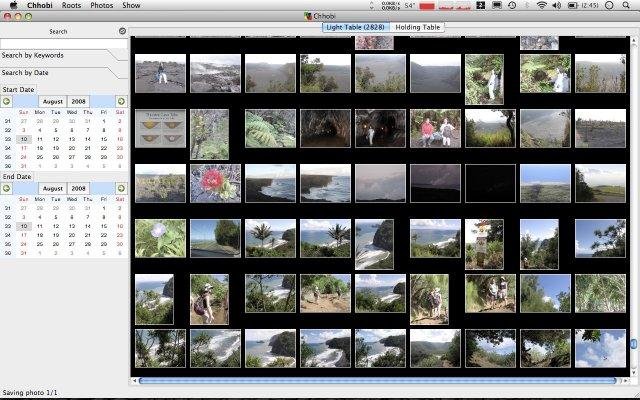The image size is (640, 400).
Task: Select the blue sky with clouds thumbnail in last row
Action: (x=600, y=349)
